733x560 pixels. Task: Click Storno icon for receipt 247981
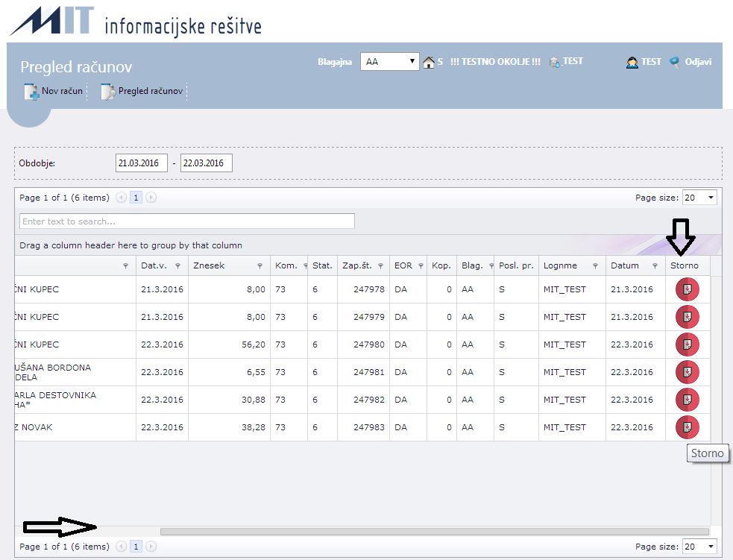[x=687, y=372]
